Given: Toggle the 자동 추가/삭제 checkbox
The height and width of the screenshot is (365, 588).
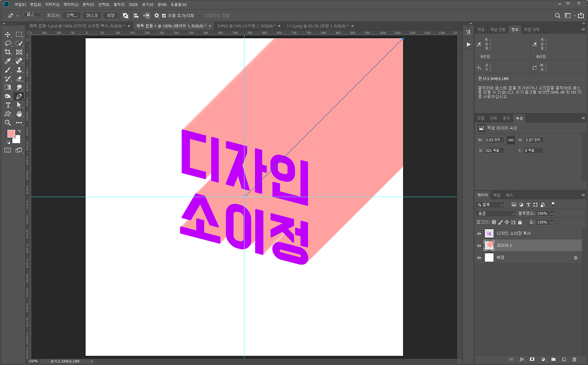Looking at the screenshot, I should (x=164, y=16).
